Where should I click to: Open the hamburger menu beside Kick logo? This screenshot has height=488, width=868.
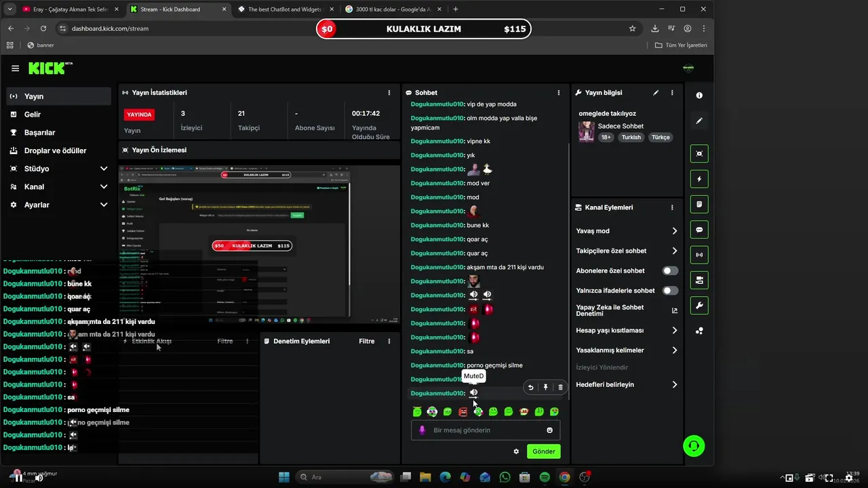coord(15,68)
